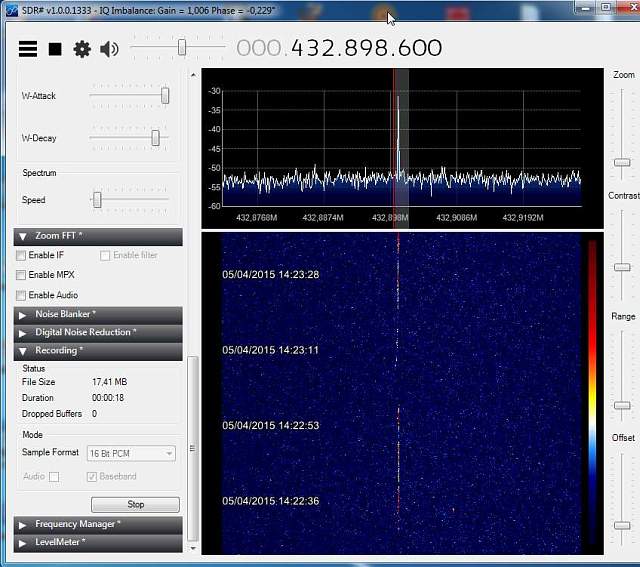This screenshot has height=567, width=640.
Task: Enable the IF checkbox
Action: (22, 256)
